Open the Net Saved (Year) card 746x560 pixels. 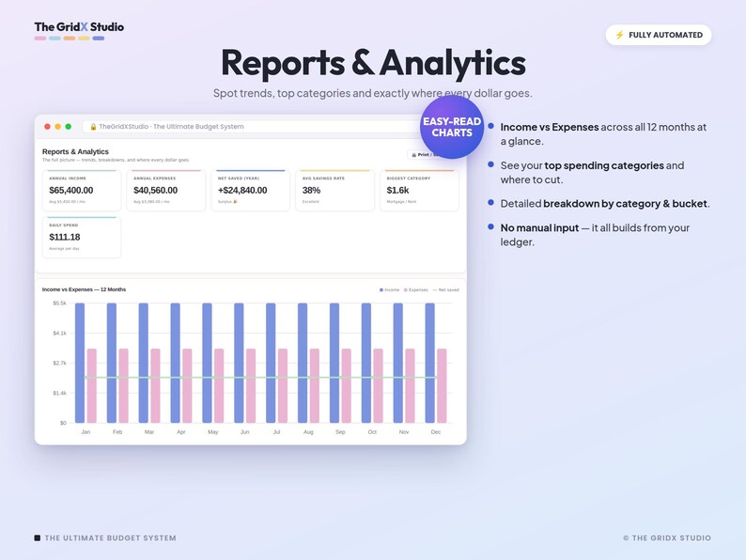pos(251,191)
